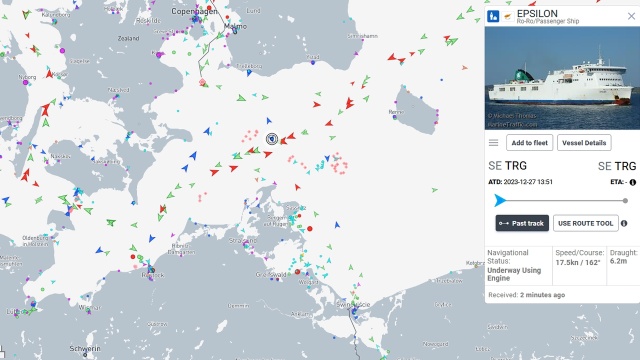Click departure port SE TRG
640x360 pixels.
507,166
